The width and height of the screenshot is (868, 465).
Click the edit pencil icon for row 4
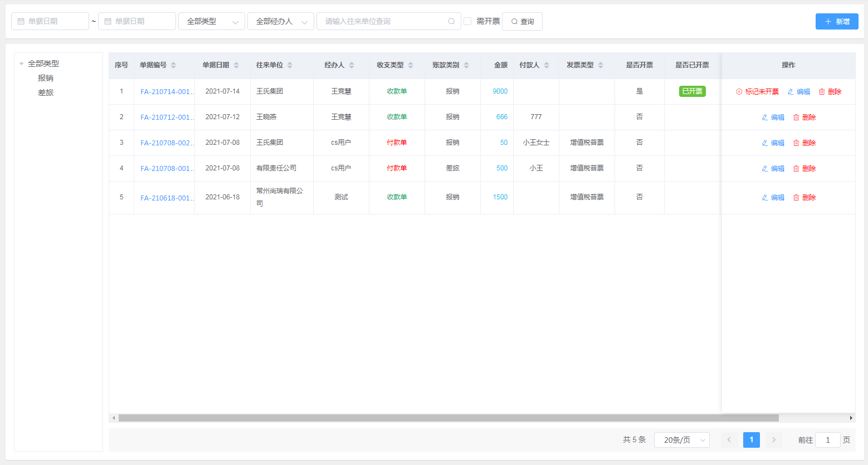coord(765,169)
